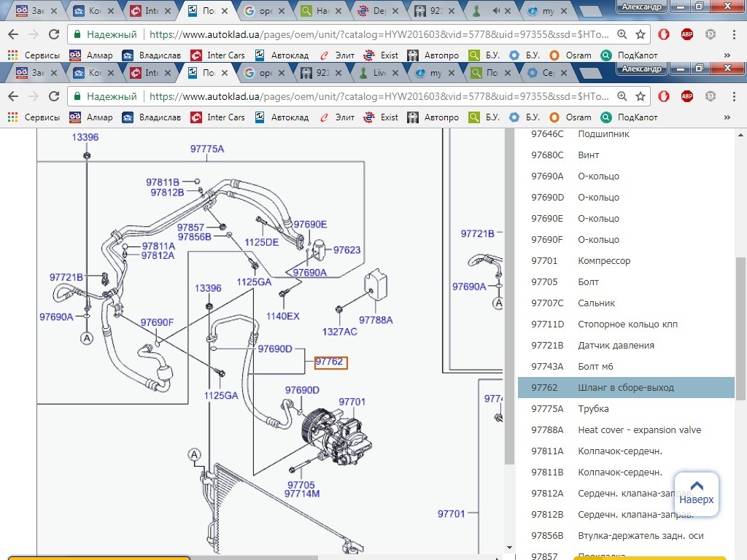Viewport: 747px width, 560px height.
Task: Click the ABP extension icon in the lower browser window
Action: [x=686, y=96]
